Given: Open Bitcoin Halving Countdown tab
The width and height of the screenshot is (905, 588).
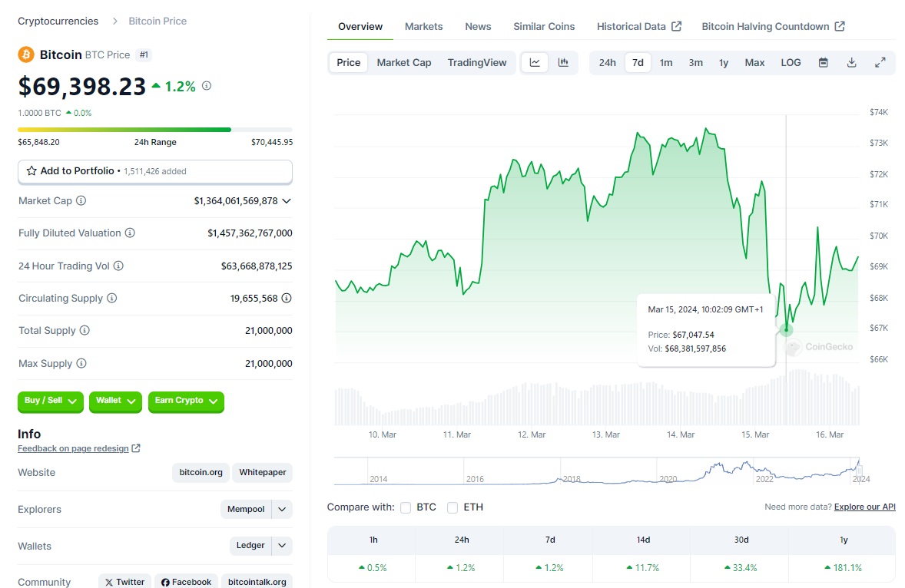Looking at the screenshot, I should [773, 27].
